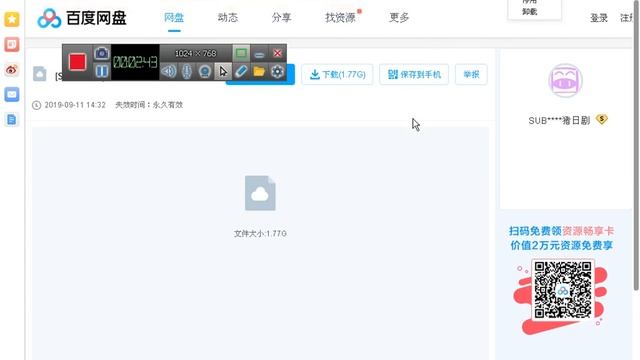The image size is (640, 360).
Task: Click the 1024 × 768 resolution label
Action: pos(196,53)
